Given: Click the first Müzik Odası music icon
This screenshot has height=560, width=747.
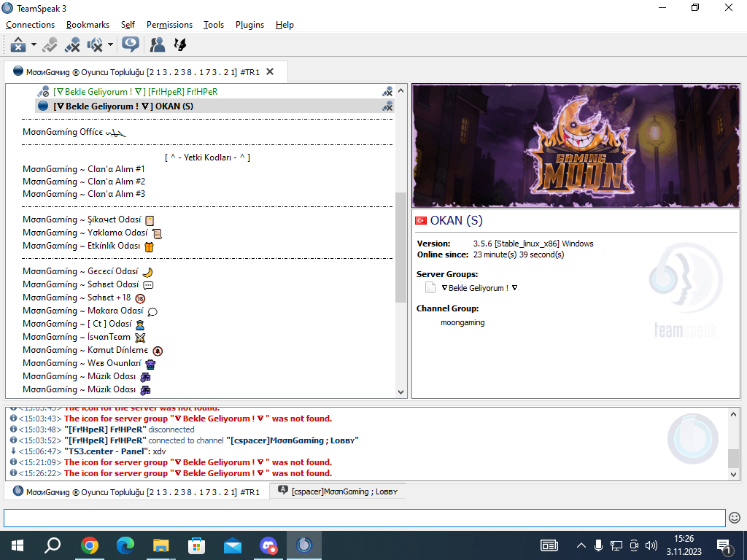Looking at the screenshot, I should click(x=145, y=377).
